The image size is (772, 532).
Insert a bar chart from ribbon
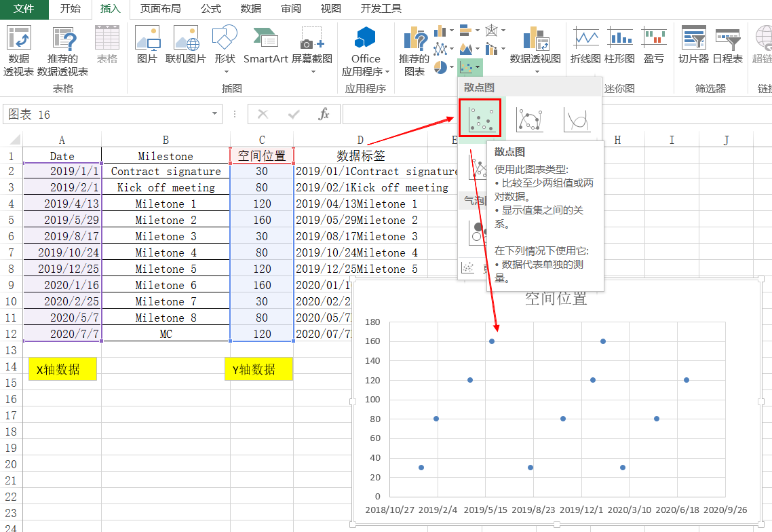point(466,31)
